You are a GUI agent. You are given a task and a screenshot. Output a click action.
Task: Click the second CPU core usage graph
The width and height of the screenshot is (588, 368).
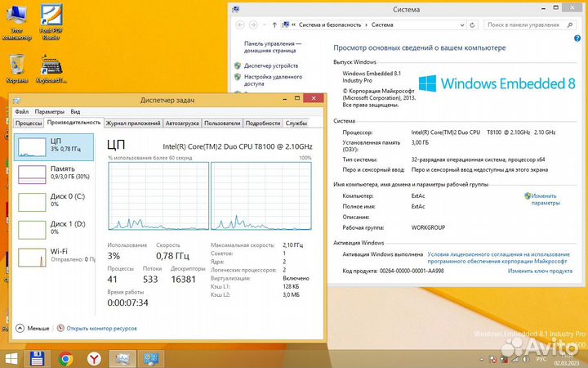click(x=261, y=195)
